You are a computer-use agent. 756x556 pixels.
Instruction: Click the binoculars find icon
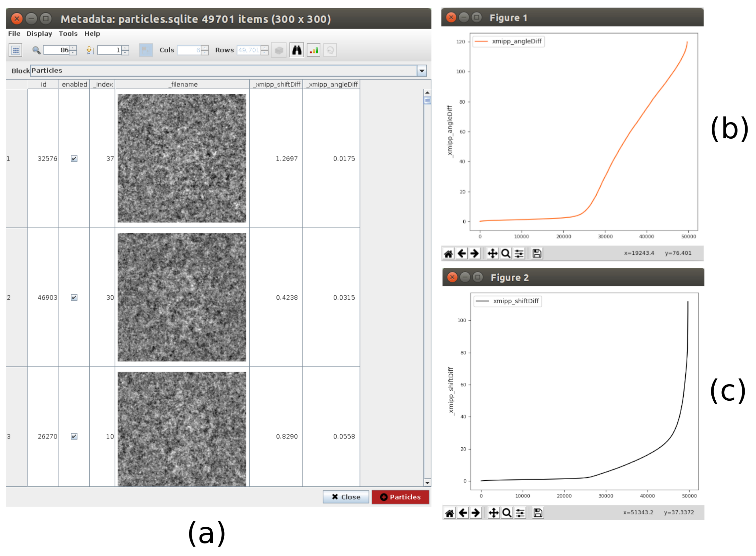coord(296,50)
